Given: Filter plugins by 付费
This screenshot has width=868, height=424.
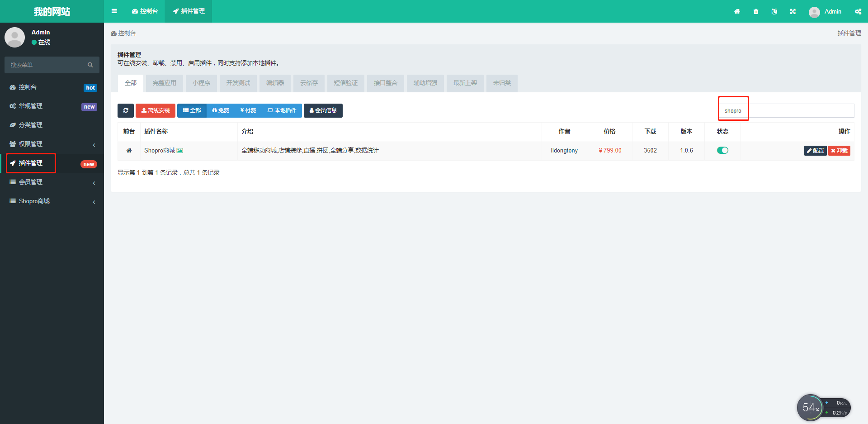Looking at the screenshot, I should (248, 110).
